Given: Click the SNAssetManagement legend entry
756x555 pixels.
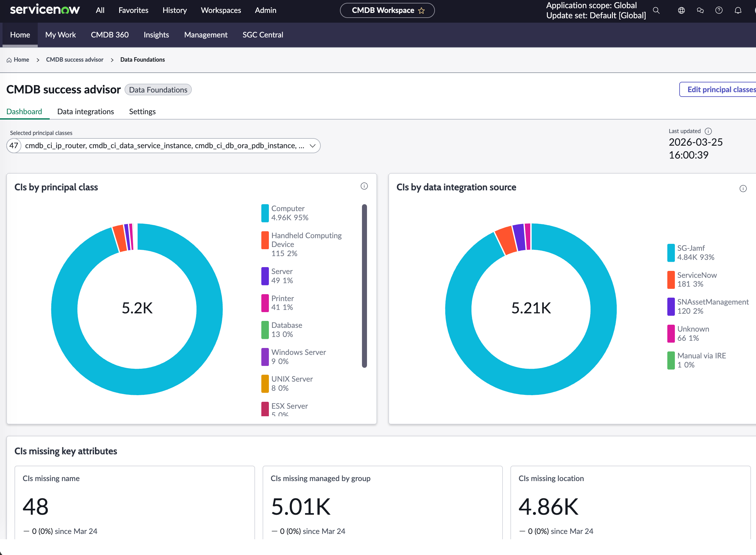Looking at the screenshot, I should click(708, 306).
